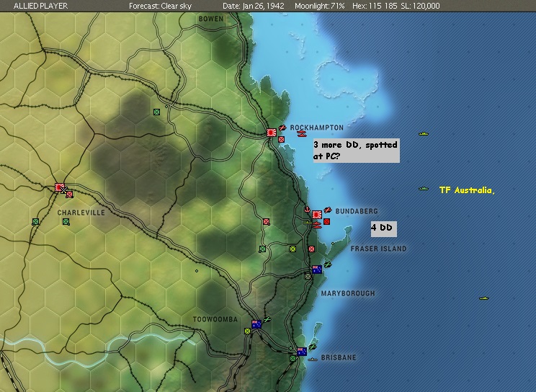
Task: Click the 'Date: Jan 26, 1942' status text
Action: point(254,6)
